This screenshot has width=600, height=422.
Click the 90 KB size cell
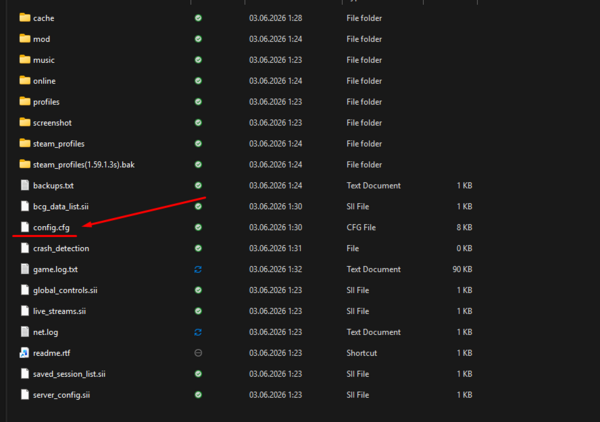click(462, 269)
